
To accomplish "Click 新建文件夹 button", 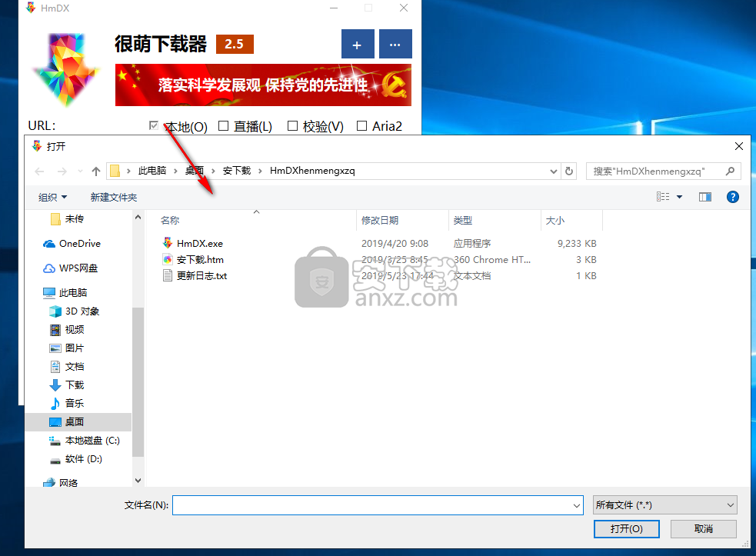I will [114, 197].
